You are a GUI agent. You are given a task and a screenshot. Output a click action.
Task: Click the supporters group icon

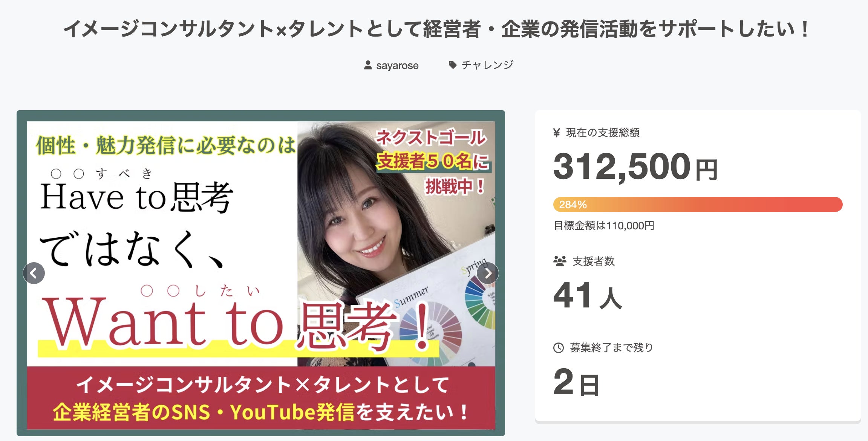pyautogui.click(x=560, y=261)
